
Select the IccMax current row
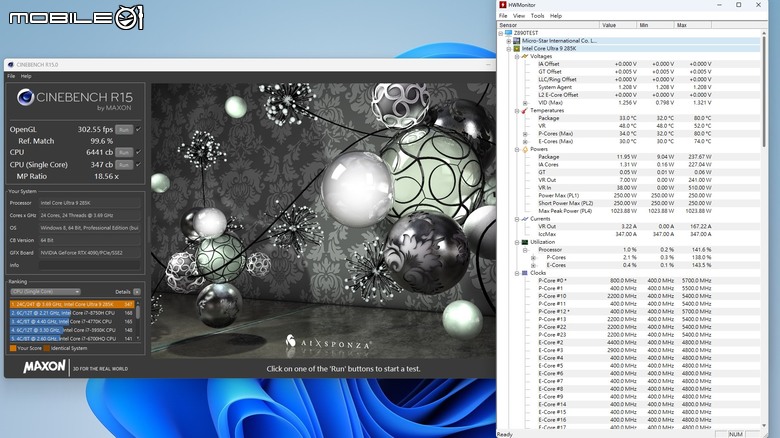(629, 234)
